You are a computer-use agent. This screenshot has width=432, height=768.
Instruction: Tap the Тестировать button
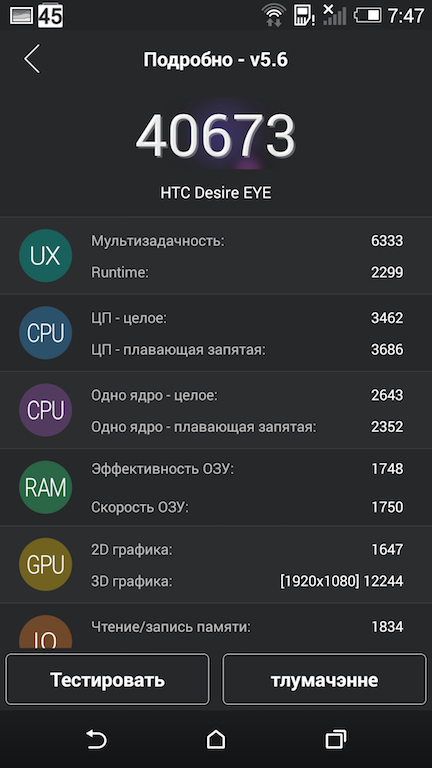[x=107, y=680]
